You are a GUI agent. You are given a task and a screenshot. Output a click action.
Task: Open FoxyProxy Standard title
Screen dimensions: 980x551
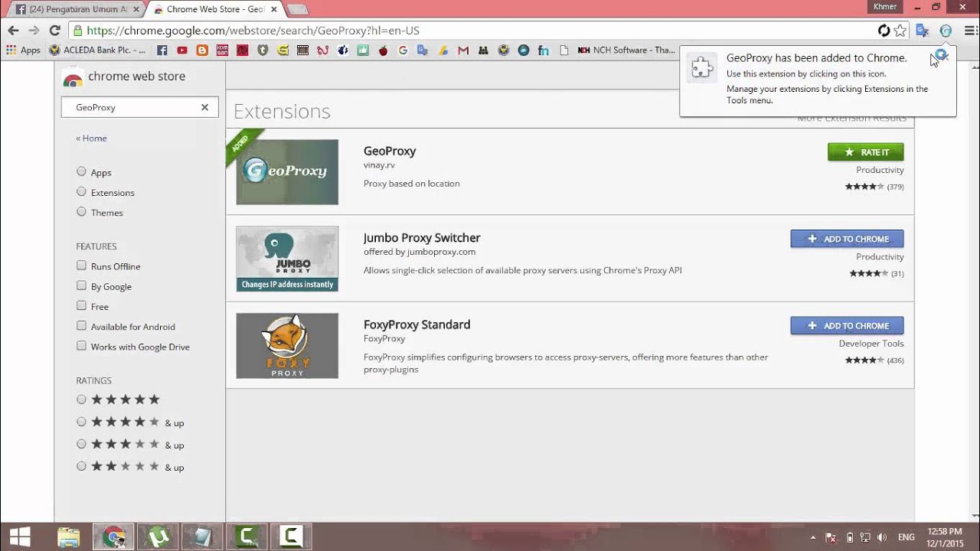click(417, 324)
